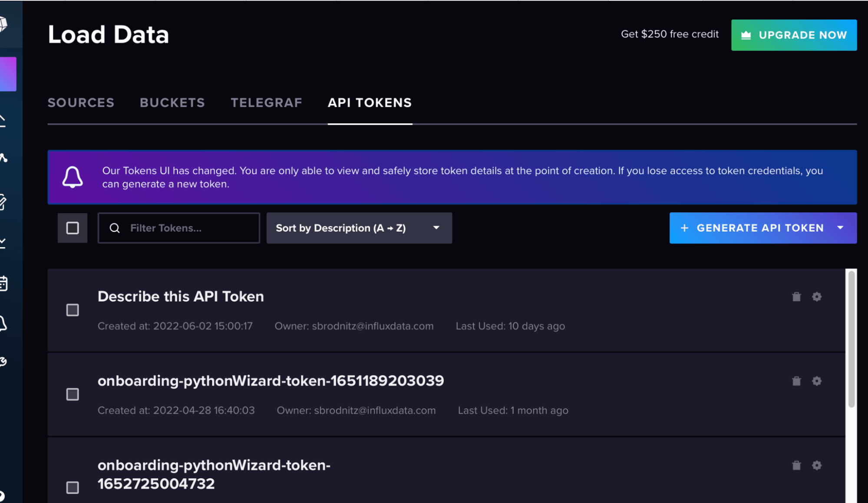The width and height of the screenshot is (868, 503).
Task: Click delete icon for onboarding-pythonWizard-token-1651189203039
Action: pyautogui.click(x=797, y=381)
